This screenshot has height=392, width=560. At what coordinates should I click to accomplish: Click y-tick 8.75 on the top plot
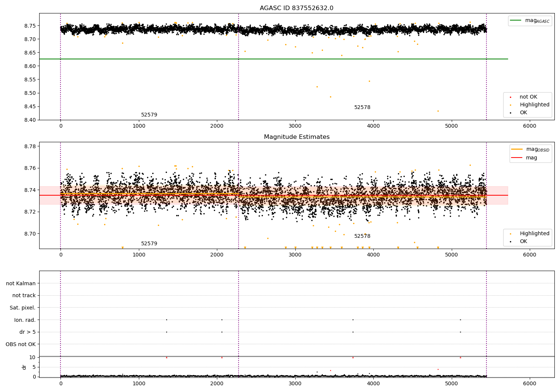(30, 26)
